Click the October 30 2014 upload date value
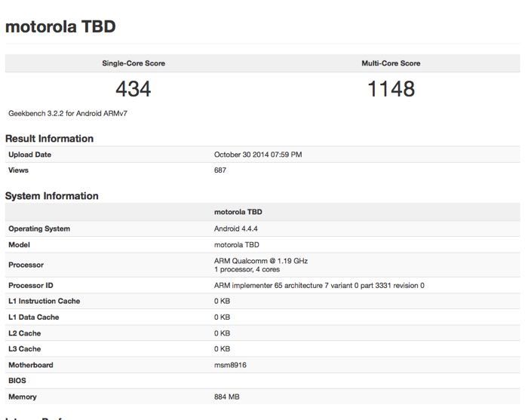 coord(258,155)
